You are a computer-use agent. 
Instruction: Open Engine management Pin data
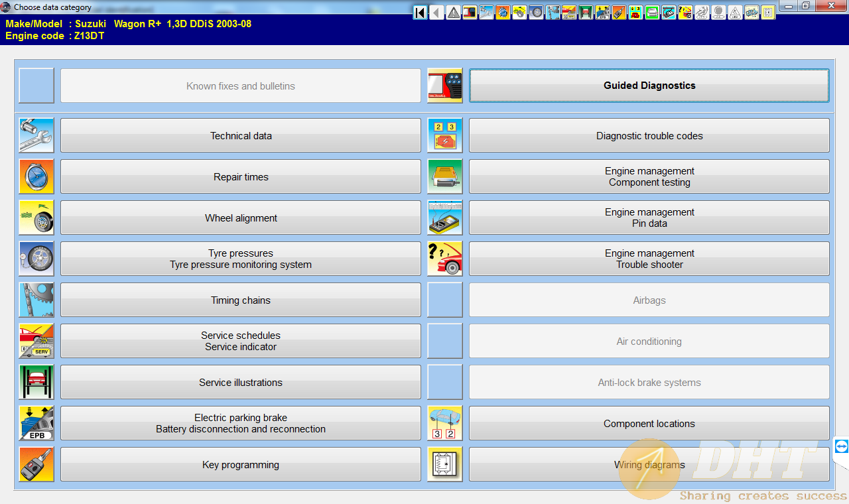(649, 218)
